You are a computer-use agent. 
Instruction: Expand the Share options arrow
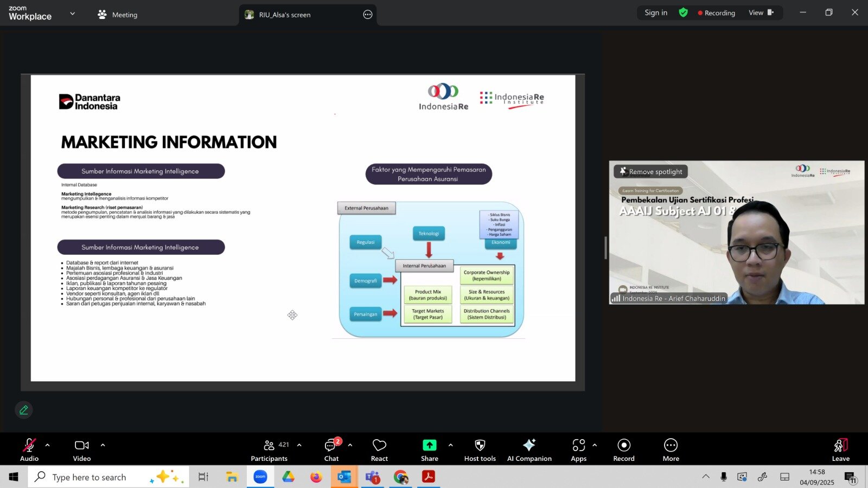pos(450,445)
